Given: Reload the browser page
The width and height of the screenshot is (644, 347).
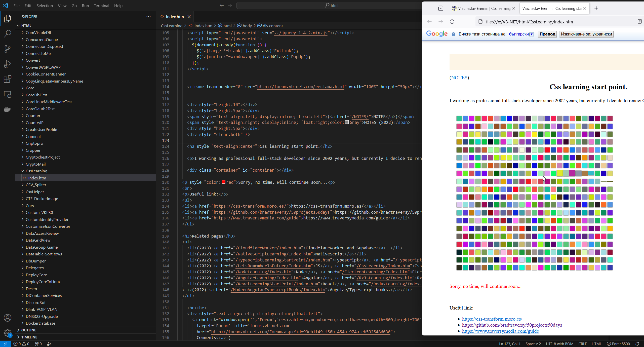Looking at the screenshot, I should 452,22.
